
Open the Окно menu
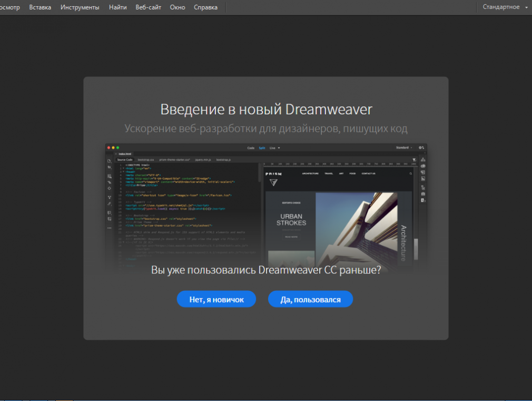click(178, 7)
